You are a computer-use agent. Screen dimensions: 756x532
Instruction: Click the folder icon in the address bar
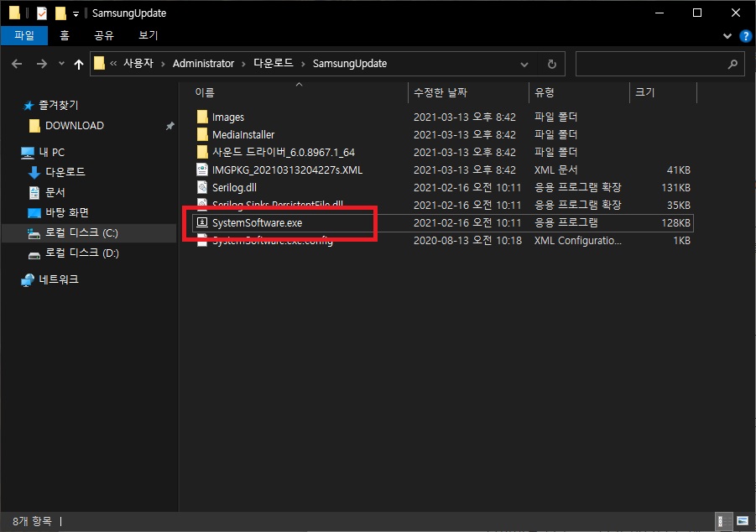(x=99, y=63)
